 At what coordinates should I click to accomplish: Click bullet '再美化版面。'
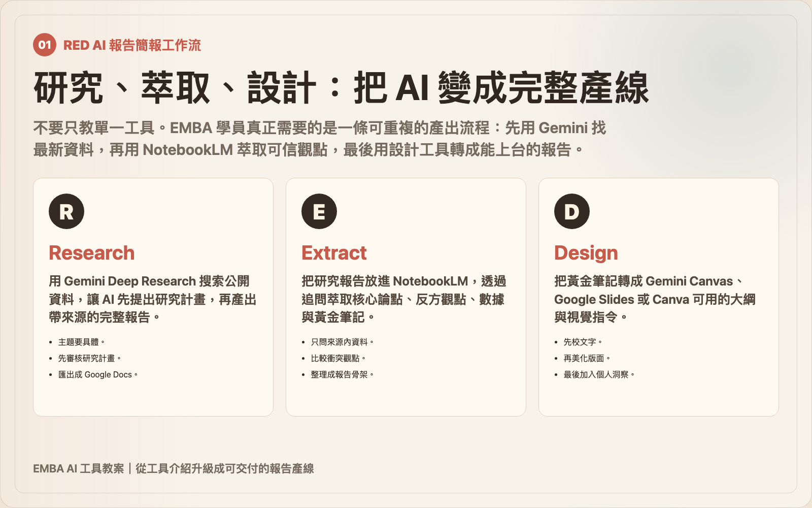point(587,358)
